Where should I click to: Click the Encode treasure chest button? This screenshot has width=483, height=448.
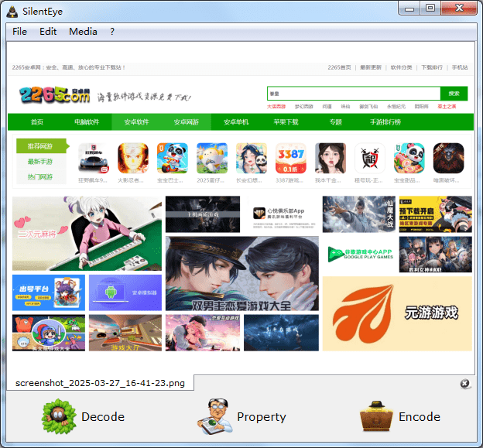coord(400,416)
